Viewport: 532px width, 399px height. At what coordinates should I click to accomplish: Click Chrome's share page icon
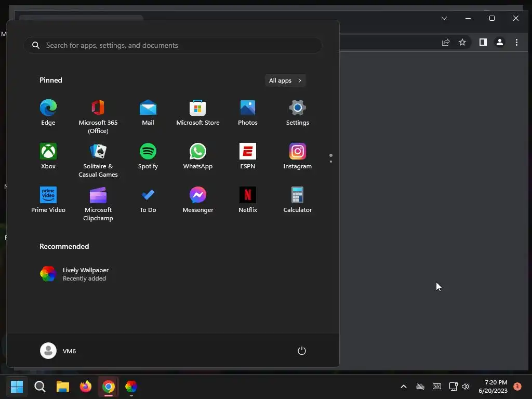445,42
